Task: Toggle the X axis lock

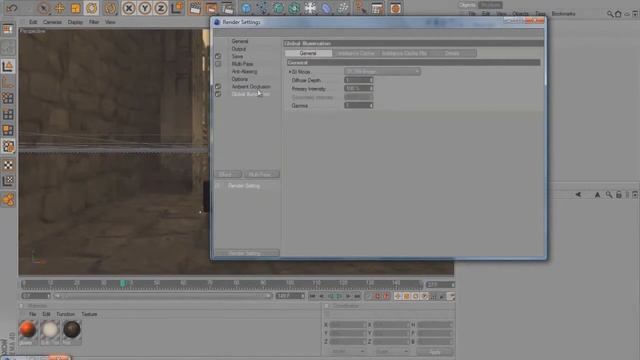Action: tap(129, 8)
